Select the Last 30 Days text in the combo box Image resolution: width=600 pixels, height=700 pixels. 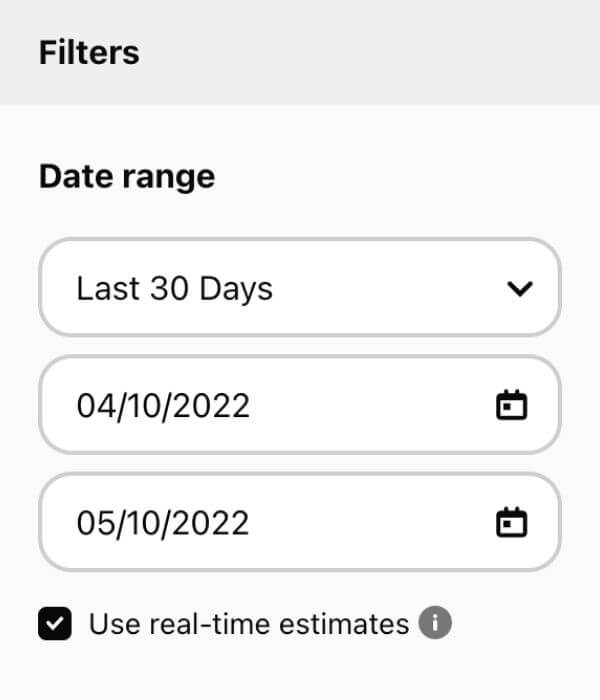point(175,289)
